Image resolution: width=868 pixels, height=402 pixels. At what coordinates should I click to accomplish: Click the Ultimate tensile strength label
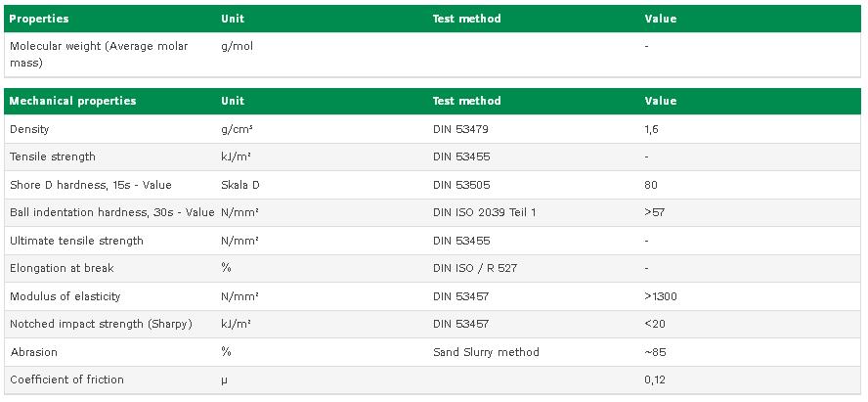(76, 241)
